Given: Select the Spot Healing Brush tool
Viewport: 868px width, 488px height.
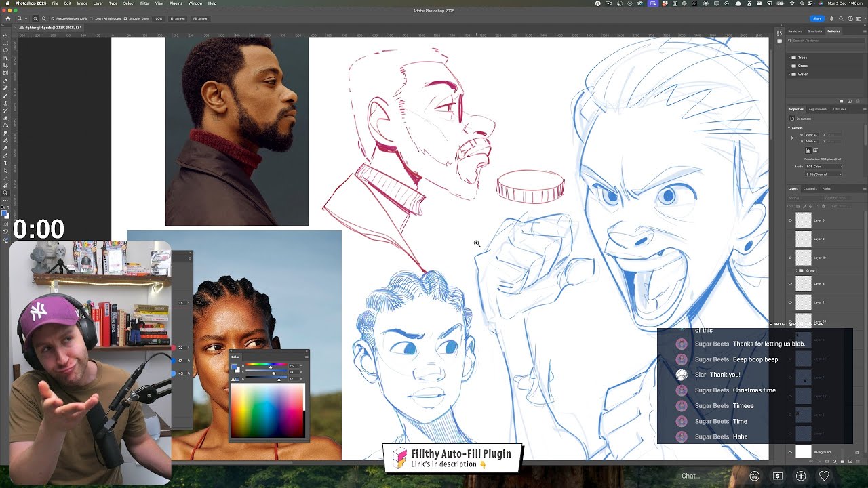Looking at the screenshot, I should (5, 88).
